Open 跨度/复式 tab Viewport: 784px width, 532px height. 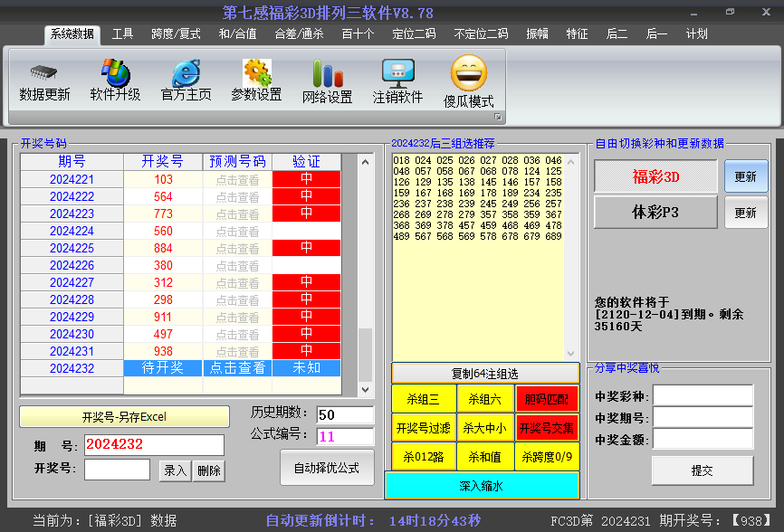176,34
